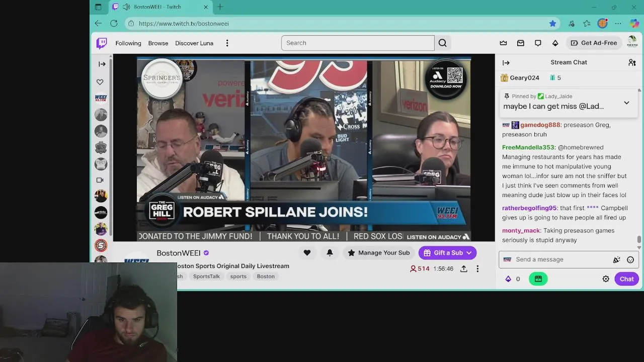The image size is (644, 362).
Task: Click the SportsTalk tag
Action: pyautogui.click(x=206, y=277)
